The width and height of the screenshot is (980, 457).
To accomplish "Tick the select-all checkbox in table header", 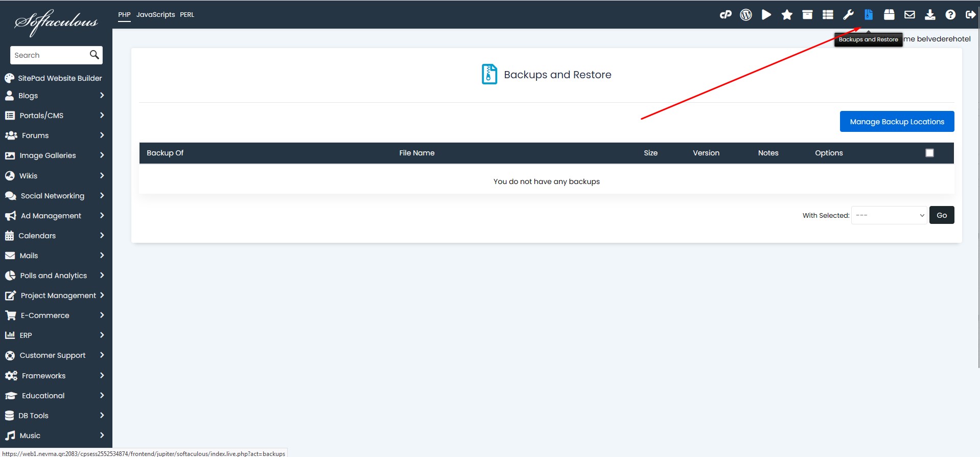I will click(929, 153).
